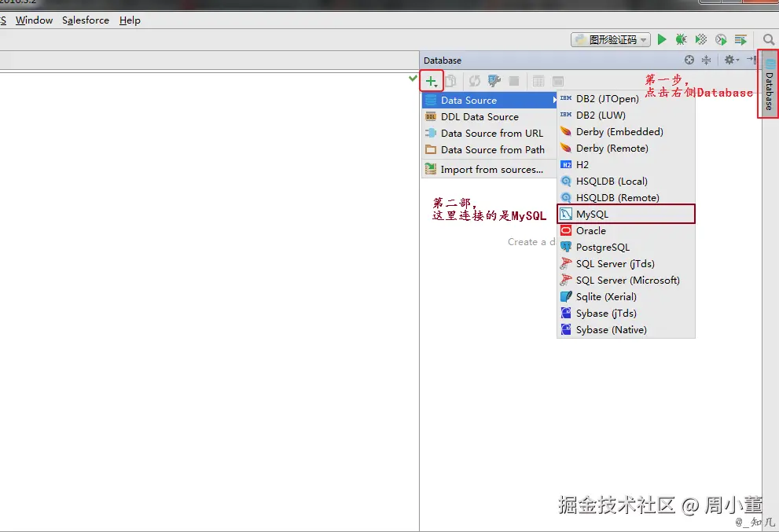
Task: Choose H2 data source
Action: coord(626,164)
